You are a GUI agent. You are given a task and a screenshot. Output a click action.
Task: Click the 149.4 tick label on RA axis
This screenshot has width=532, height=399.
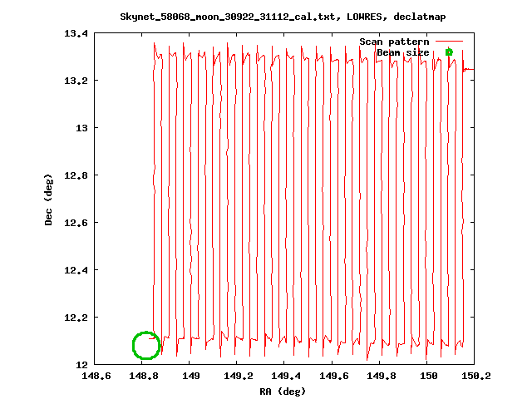pos(284,377)
